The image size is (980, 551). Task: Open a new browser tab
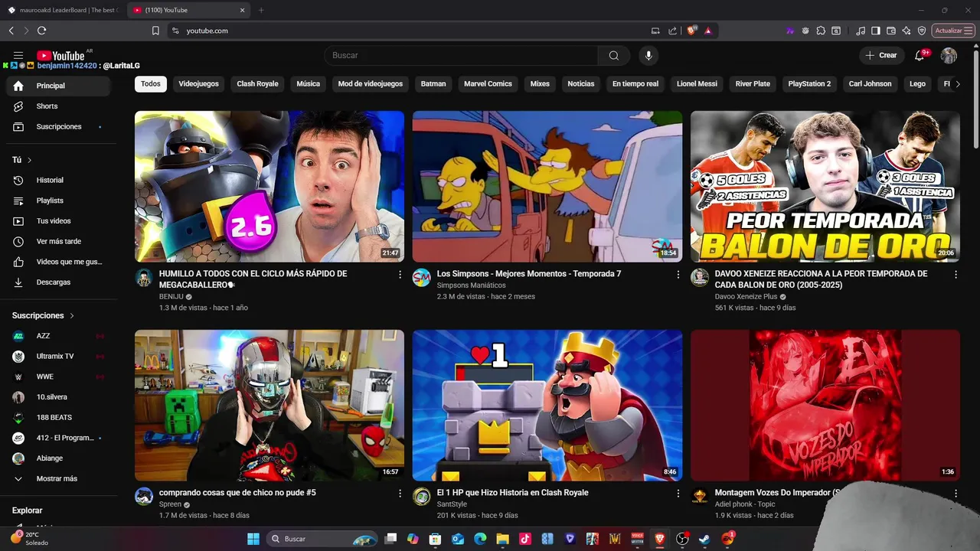[x=261, y=10]
